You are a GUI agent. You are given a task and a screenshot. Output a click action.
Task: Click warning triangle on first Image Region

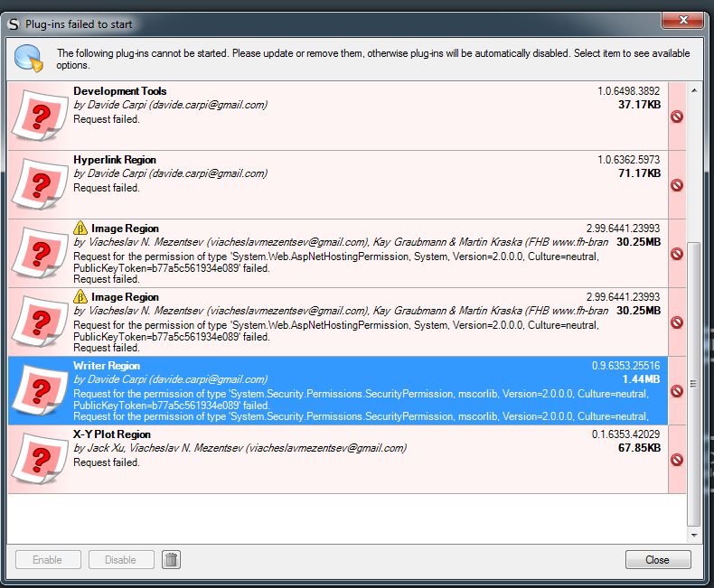[x=80, y=229]
